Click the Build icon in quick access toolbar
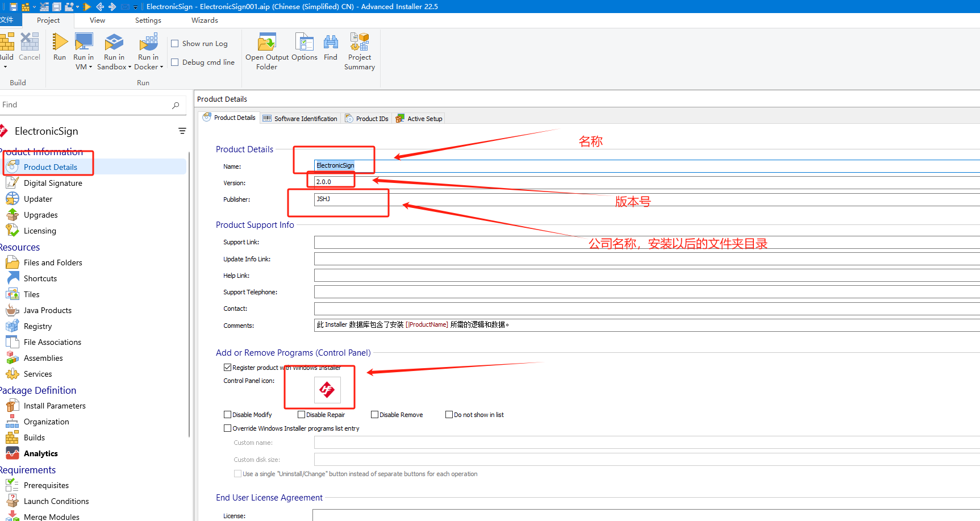The height and width of the screenshot is (521, 980). coord(26,7)
